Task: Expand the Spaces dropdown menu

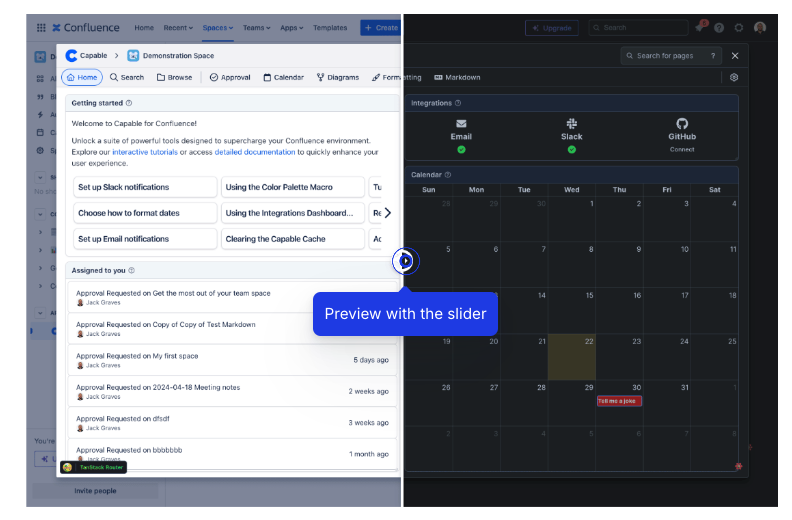Action: (x=217, y=28)
